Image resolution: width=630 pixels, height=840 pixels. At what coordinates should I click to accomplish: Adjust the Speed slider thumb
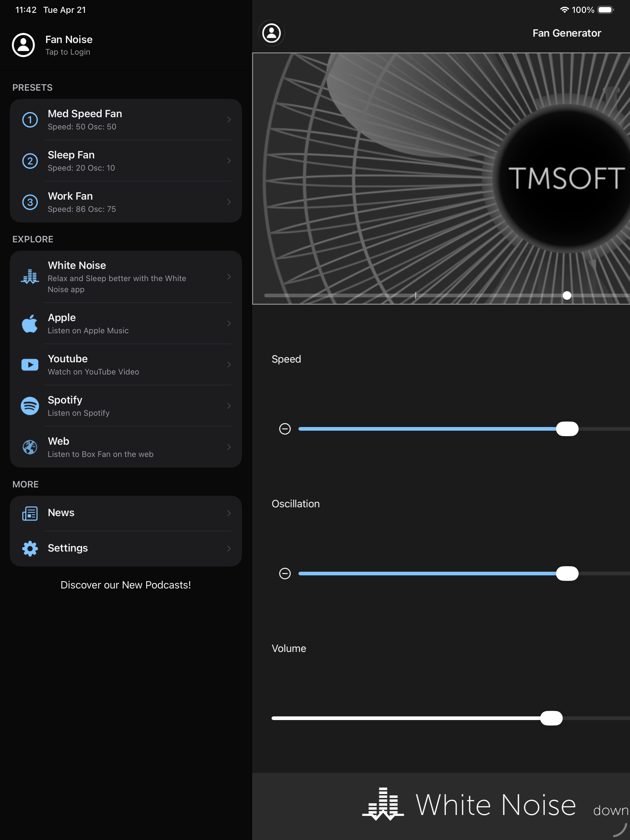[x=567, y=429]
